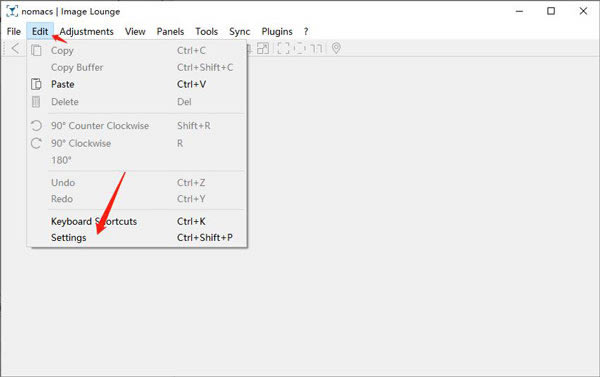Click the resize image toolbar icon

263,48
